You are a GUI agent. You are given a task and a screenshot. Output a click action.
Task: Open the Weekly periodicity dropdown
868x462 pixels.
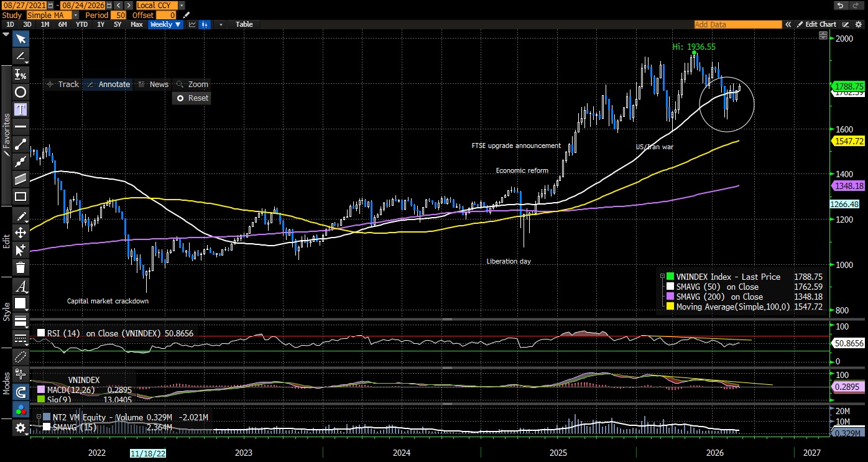[x=165, y=24]
